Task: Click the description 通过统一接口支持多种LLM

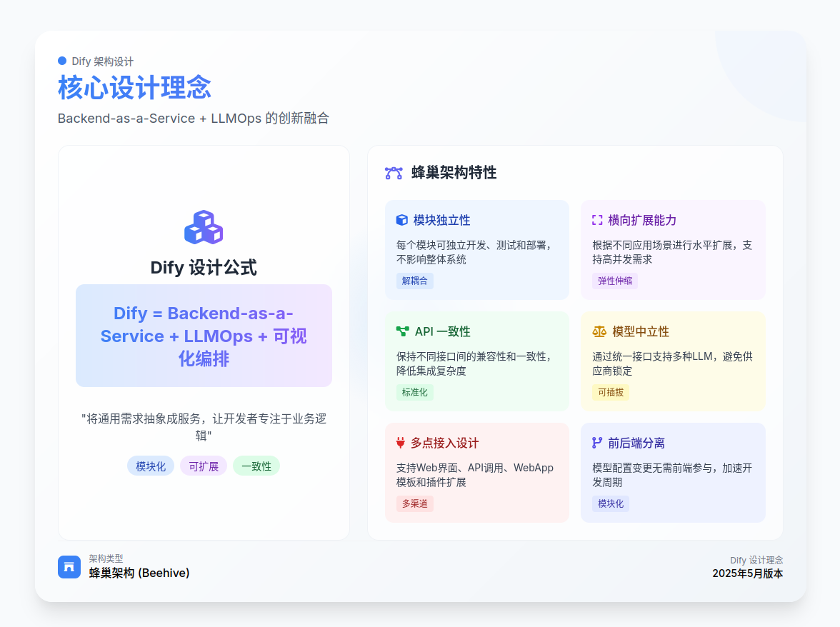Action: click(x=672, y=363)
